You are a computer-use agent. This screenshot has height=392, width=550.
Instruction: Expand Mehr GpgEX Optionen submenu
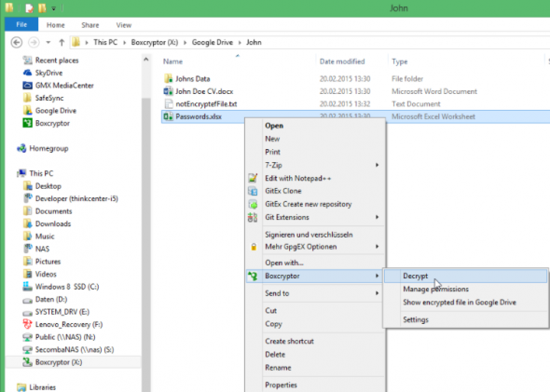[377, 247]
